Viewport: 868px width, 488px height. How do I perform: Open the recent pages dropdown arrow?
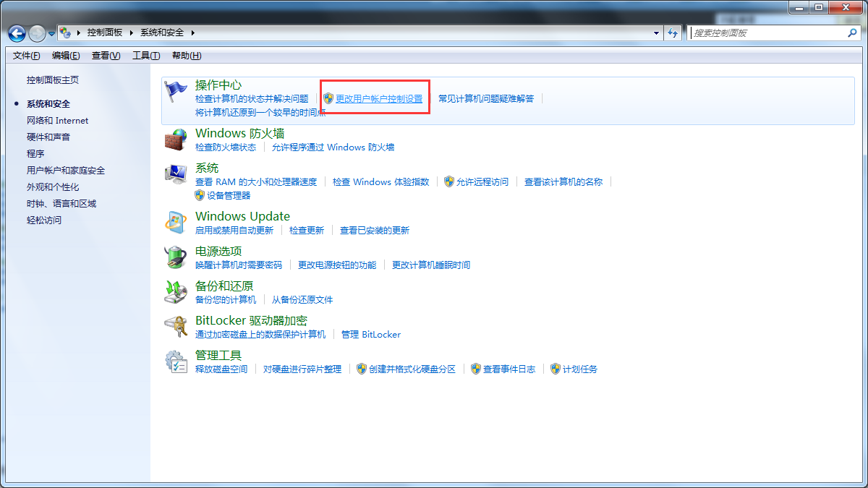52,33
